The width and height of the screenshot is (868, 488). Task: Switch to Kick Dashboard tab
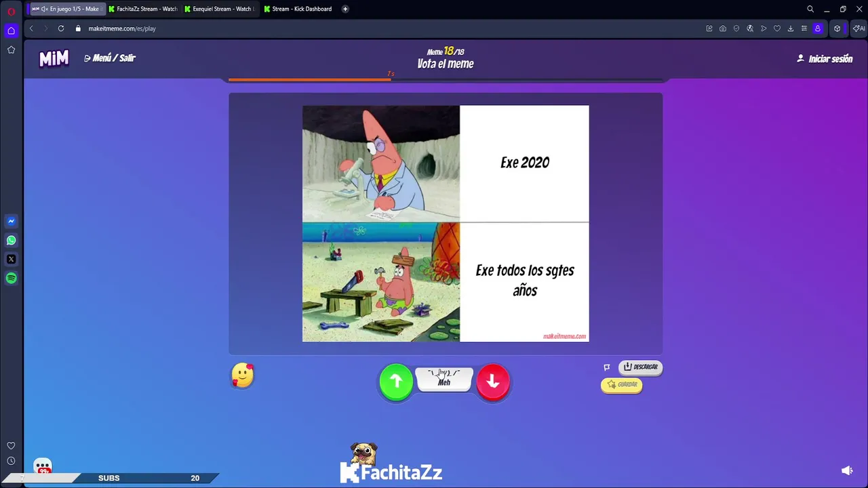[298, 9]
